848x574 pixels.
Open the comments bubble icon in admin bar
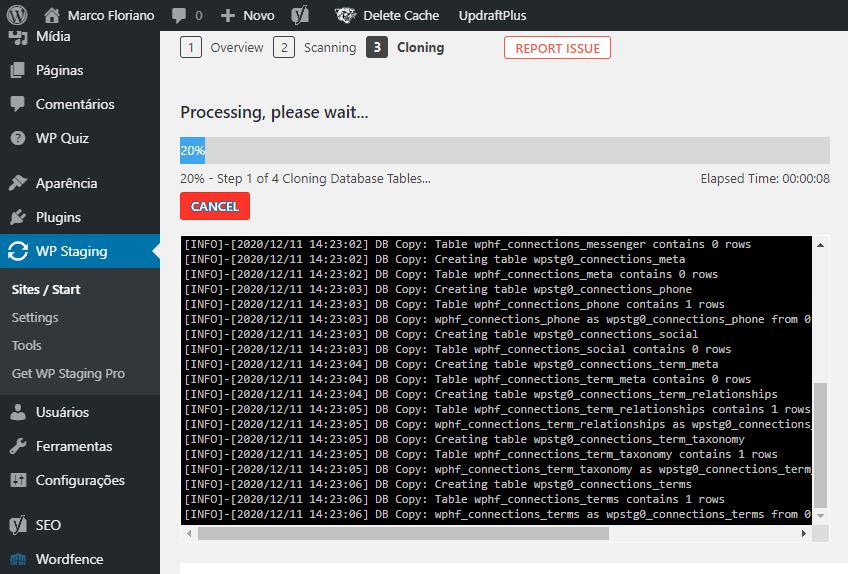(178, 15)
